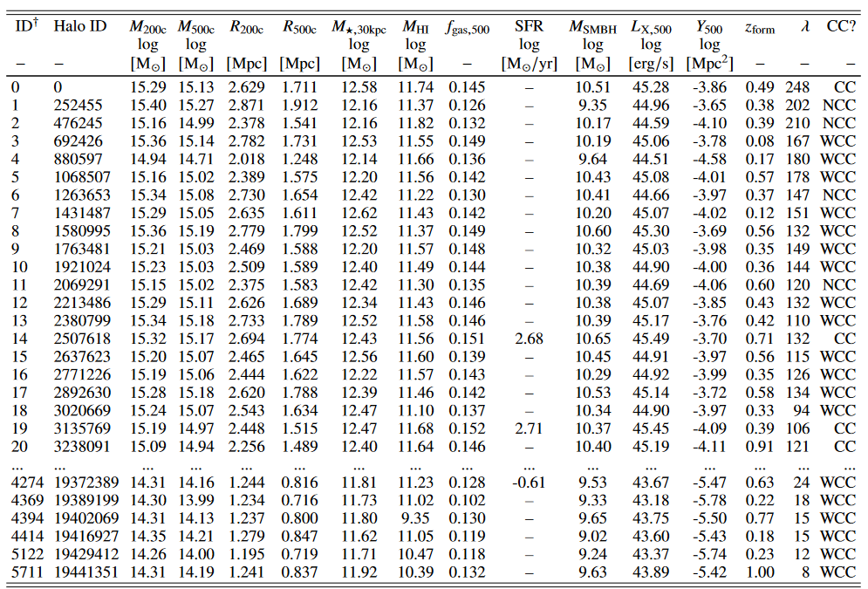Viewport: 868px width, 589px height.
Task: Click the zform column header
Action: click(759, 28)
